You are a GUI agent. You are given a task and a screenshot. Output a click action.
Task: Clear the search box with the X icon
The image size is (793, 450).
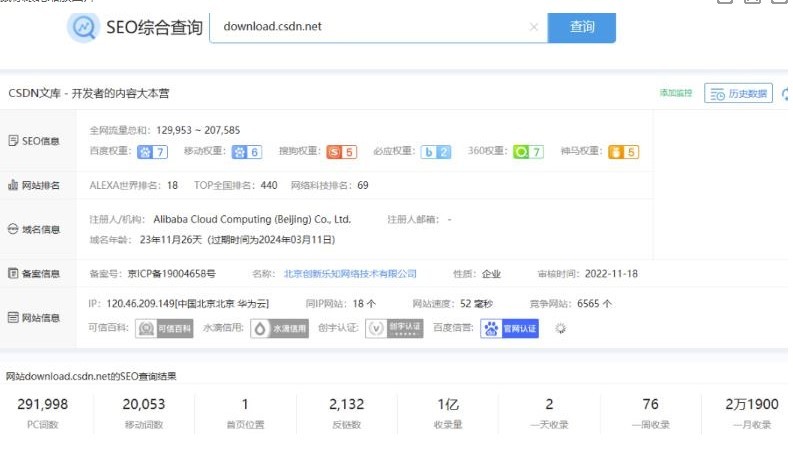(534, 27)
